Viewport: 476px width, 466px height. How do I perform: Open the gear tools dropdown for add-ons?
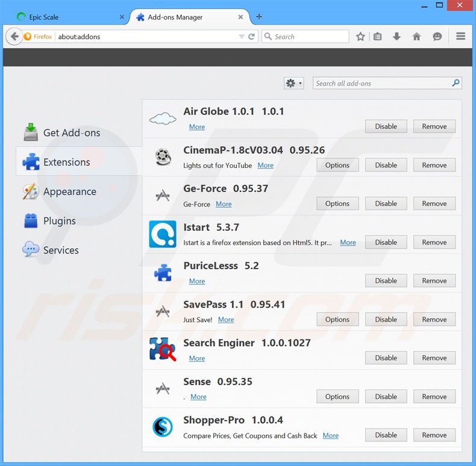coord(293,83)
